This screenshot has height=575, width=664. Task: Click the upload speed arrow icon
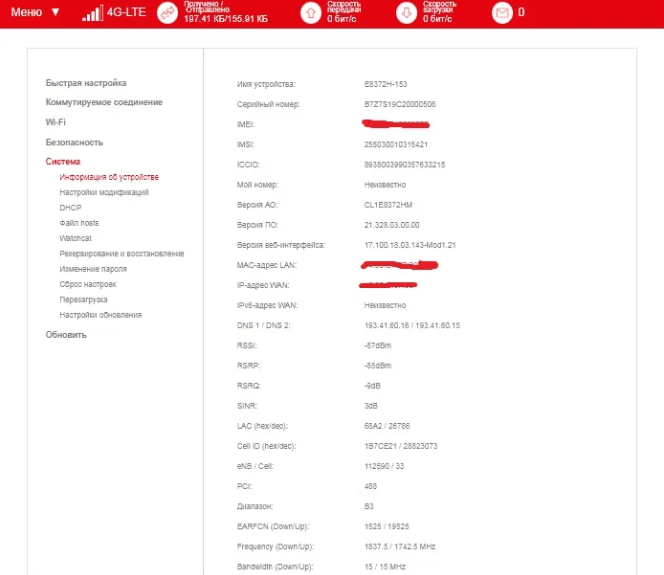(x=311, y=13)
